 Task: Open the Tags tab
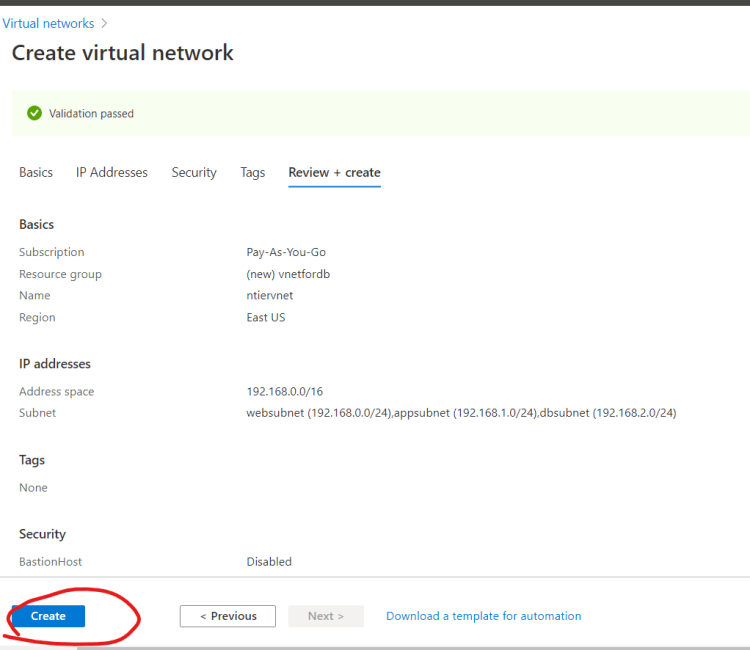pos(253,172)
